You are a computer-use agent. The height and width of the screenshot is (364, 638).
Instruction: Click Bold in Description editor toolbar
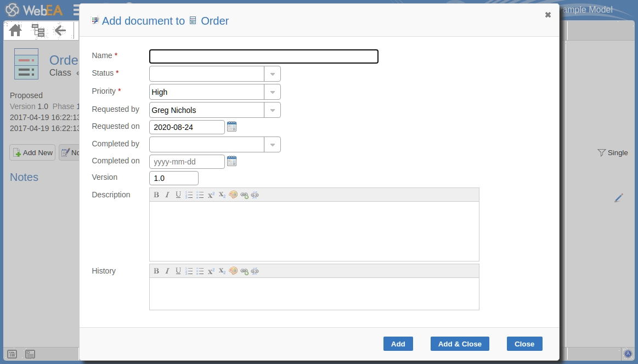point(156,195)
